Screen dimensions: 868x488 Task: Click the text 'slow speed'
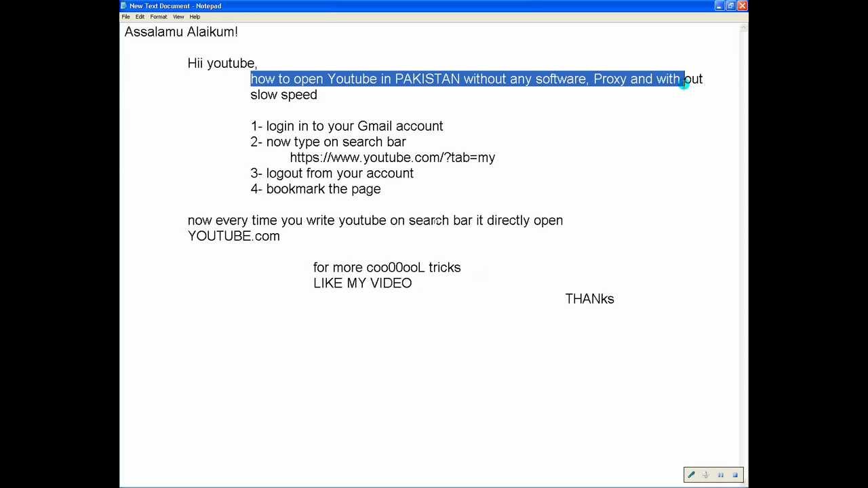[283, 95]
